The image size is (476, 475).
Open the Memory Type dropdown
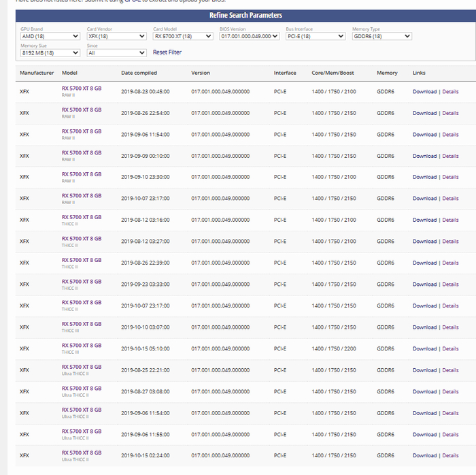[x=381, y=36]
